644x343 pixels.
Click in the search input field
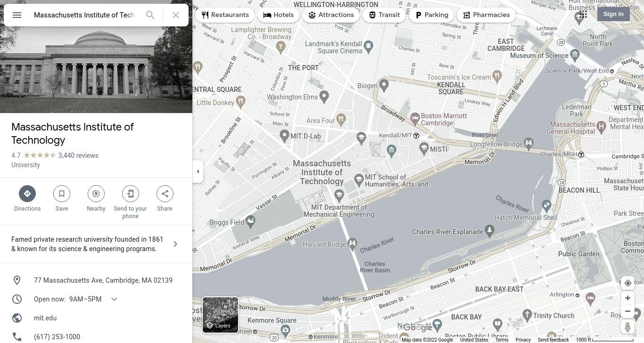click(85, 15)
